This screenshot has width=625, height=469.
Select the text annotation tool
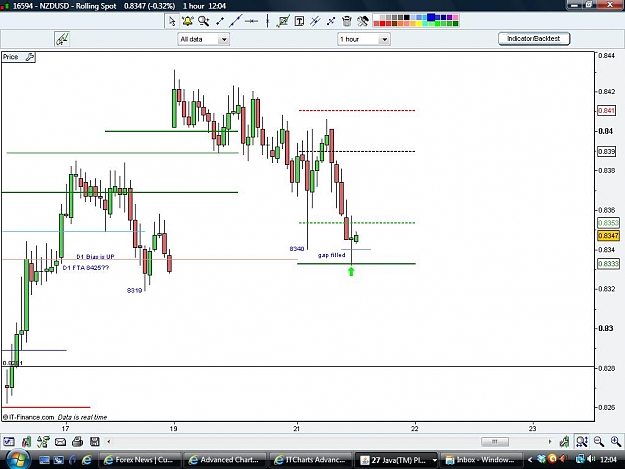click(299, 21)
